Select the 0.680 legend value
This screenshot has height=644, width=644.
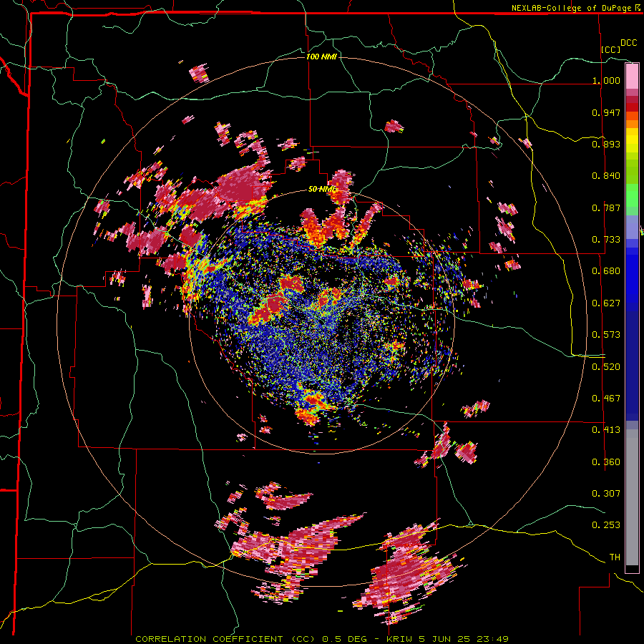tap(606, 271)
